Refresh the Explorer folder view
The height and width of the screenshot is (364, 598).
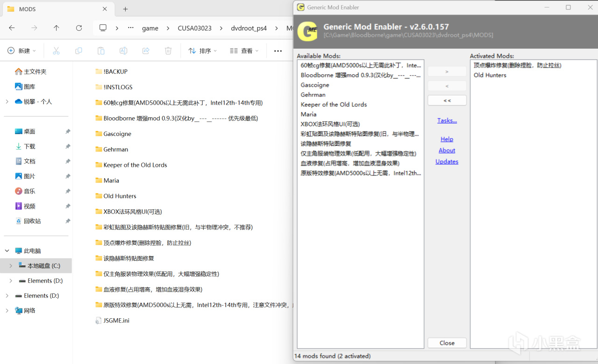(x=79, y=28)
